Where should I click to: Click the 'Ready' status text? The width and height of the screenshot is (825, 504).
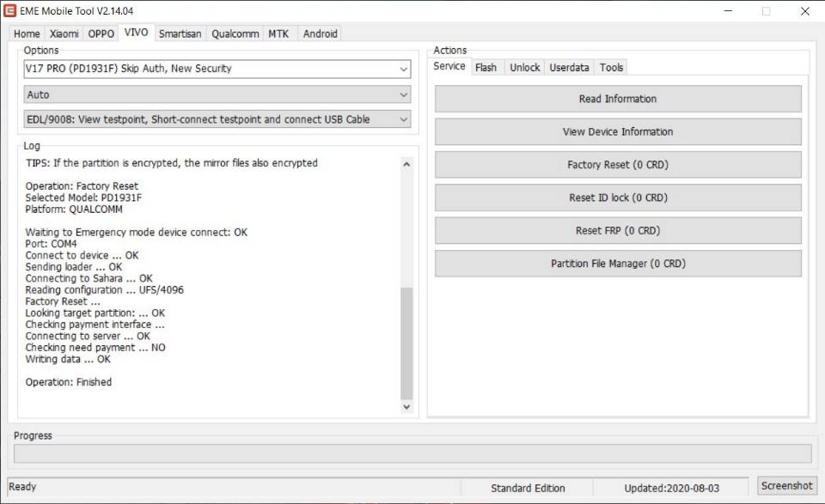(x=22, y=487)
